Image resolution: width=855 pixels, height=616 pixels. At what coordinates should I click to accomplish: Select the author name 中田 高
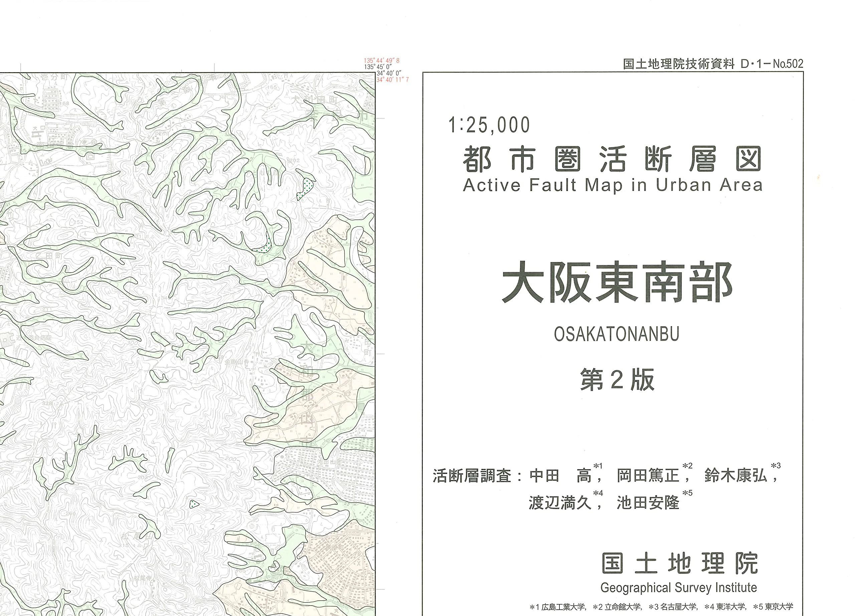click(x=560, y=475)
